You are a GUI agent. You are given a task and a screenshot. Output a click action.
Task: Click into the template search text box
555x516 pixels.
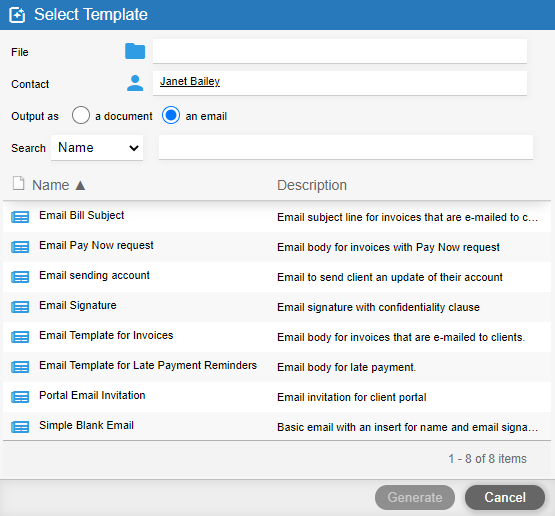click(x=346, y=147)
